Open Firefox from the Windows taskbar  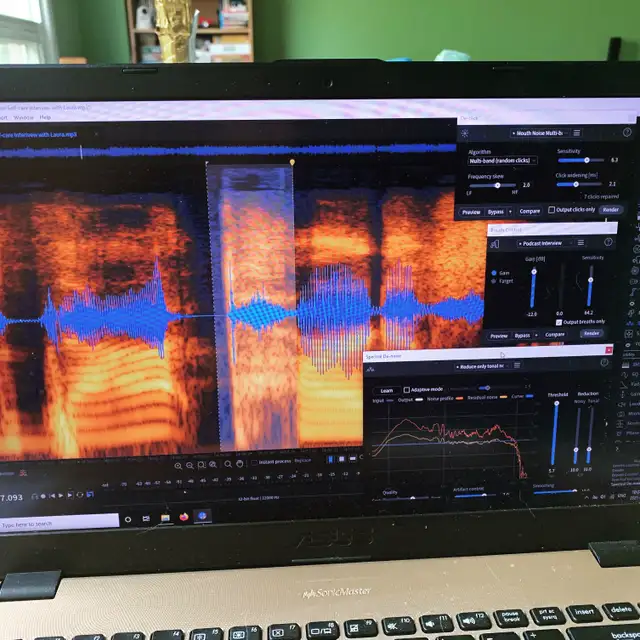[x=184, y=517]
